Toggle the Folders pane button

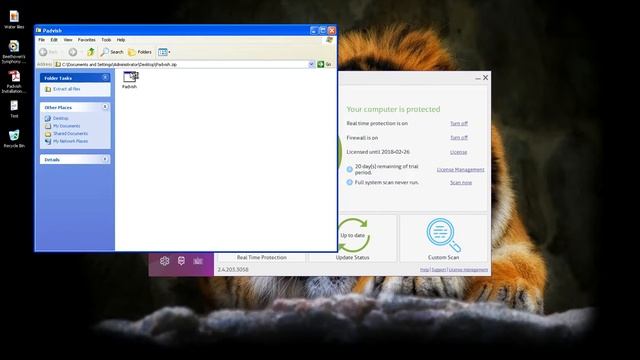[140, 52]
